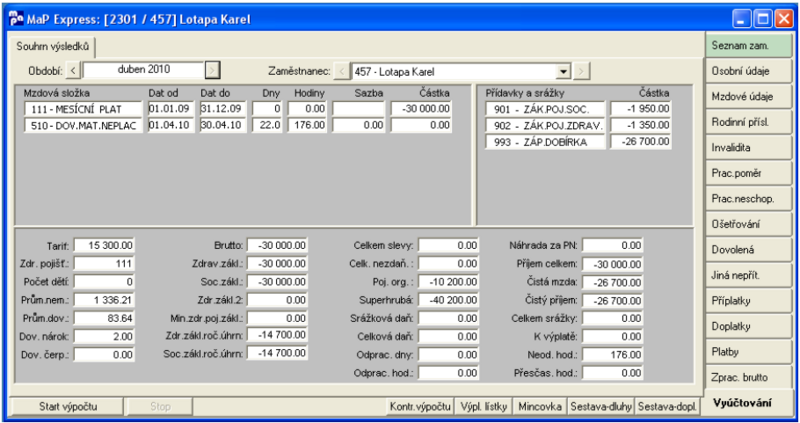Click the Dov. nárok field
Image resolution: width=800 pixels, height=423 pixels.
point(104,336)
